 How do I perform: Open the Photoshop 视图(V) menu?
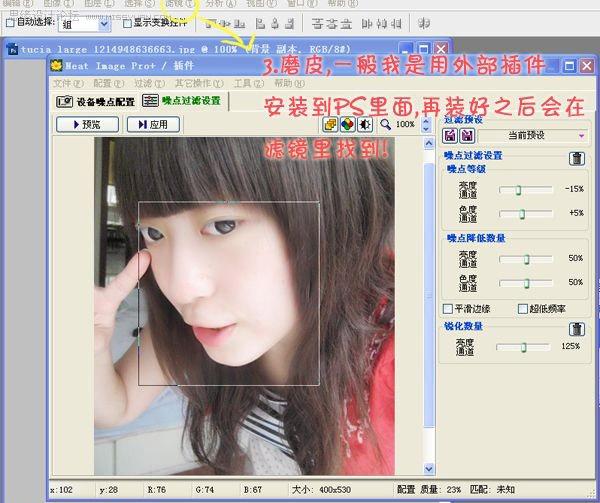261,3
